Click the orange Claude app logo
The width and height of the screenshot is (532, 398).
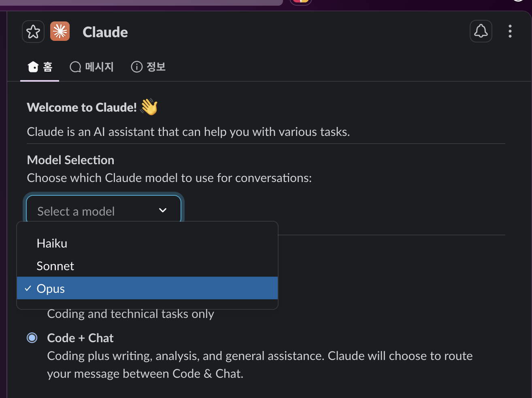60,31
